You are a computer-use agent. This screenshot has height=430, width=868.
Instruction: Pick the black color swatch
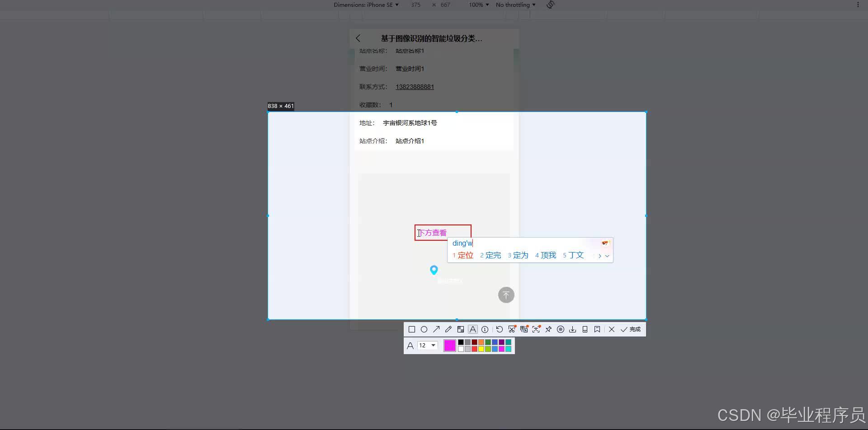[461, 342]
